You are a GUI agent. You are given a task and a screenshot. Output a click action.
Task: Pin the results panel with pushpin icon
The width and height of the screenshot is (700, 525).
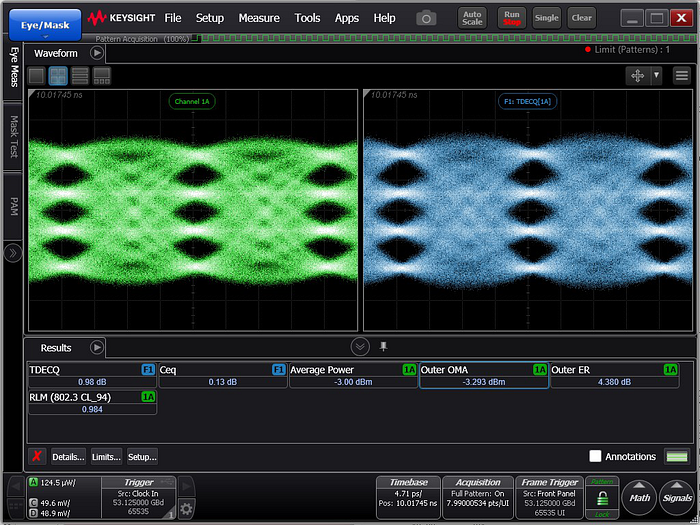pos(383,347)
